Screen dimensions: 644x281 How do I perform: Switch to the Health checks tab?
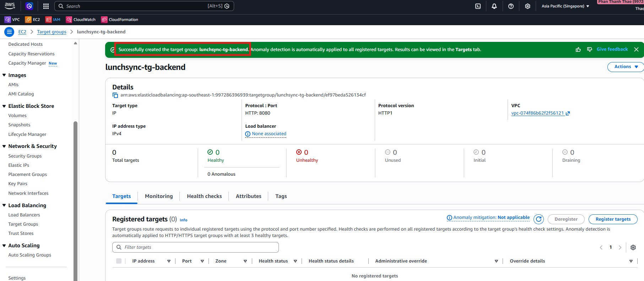(204, 196)
